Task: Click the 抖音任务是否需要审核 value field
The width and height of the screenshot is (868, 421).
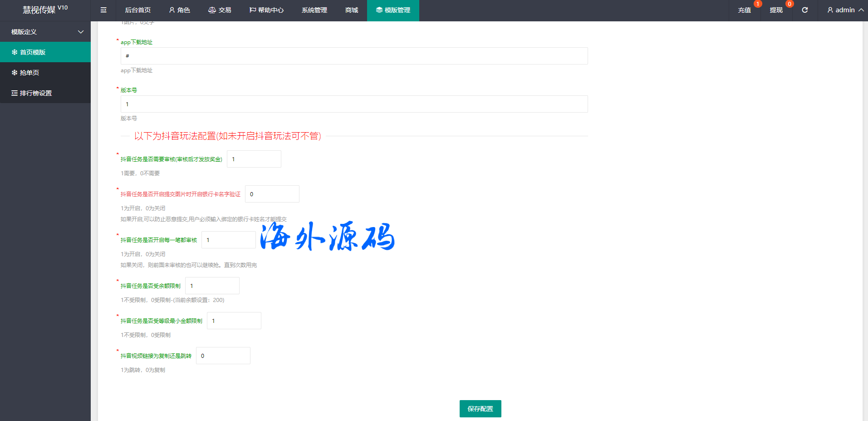Action: click(254, 159)
